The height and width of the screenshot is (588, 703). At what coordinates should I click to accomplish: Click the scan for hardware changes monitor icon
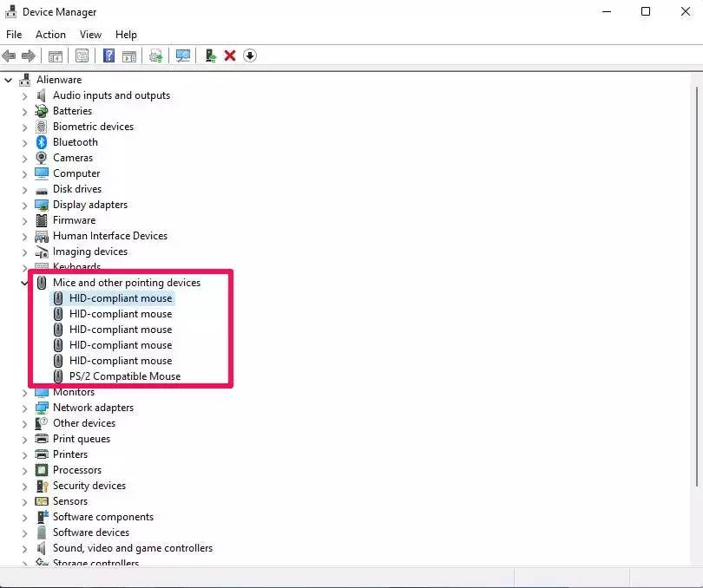coord(183,56)
